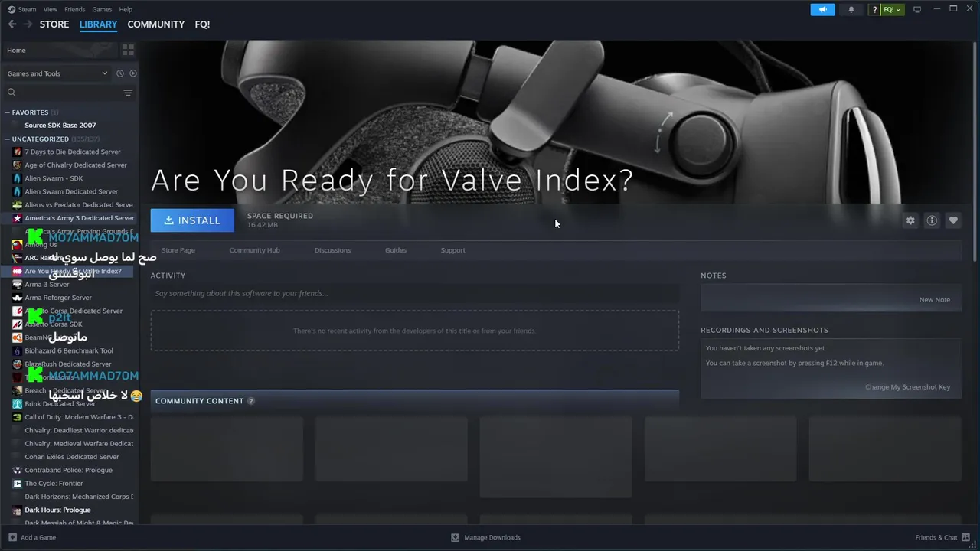Open Friends & Chat
The height and width of the screenshot is (551, 980).
[x=942, y=537]
